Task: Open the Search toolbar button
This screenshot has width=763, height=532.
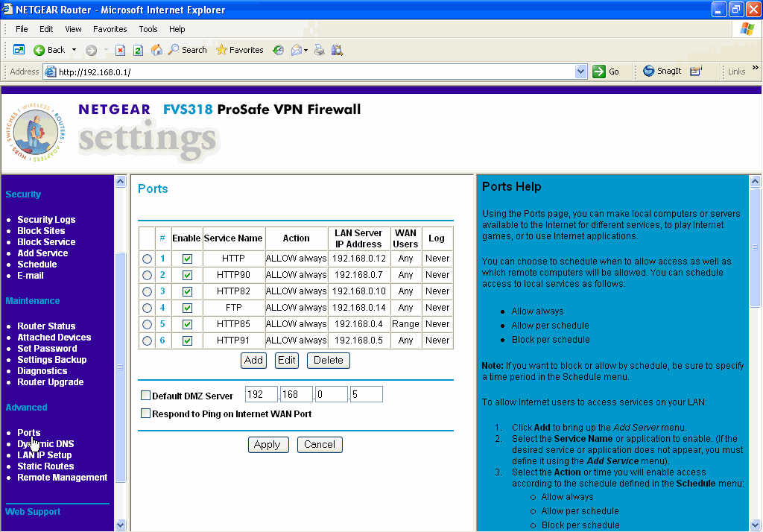Action: click(x=187, y=50)
